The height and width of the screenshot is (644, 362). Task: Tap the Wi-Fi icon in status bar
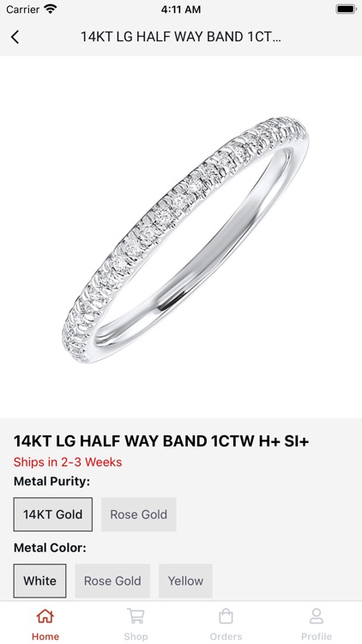[51, 9]
